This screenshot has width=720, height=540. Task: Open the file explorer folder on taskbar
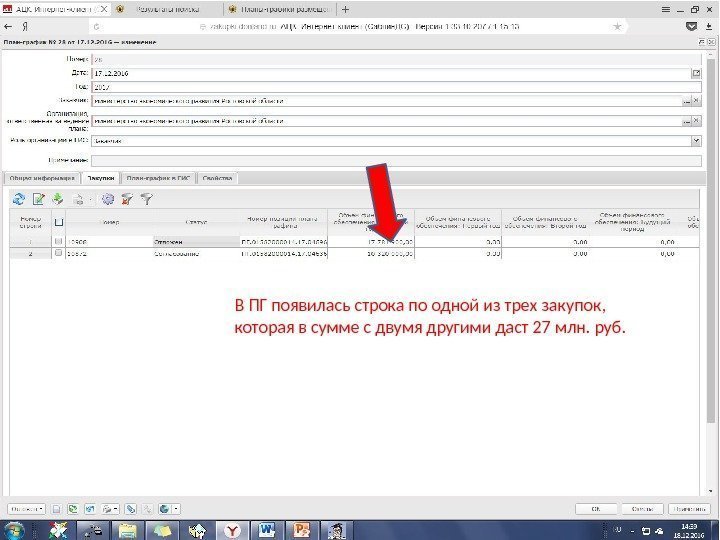click(127, 530)
